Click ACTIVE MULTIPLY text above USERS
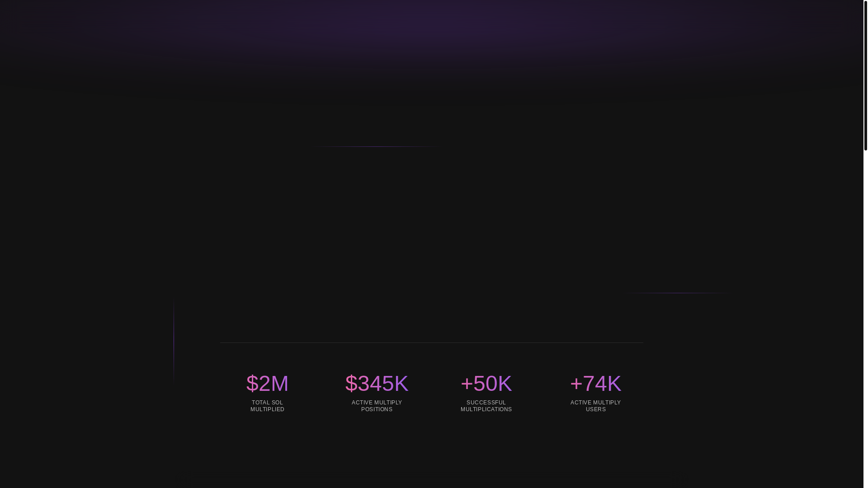The height and width of the screenshot is (488, 868). pyautogui.click(x=595, y=403)
